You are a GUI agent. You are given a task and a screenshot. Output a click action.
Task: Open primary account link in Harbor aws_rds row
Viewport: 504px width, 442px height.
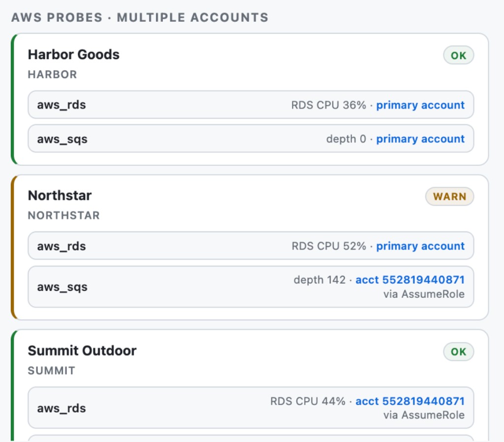pos(420,105)
